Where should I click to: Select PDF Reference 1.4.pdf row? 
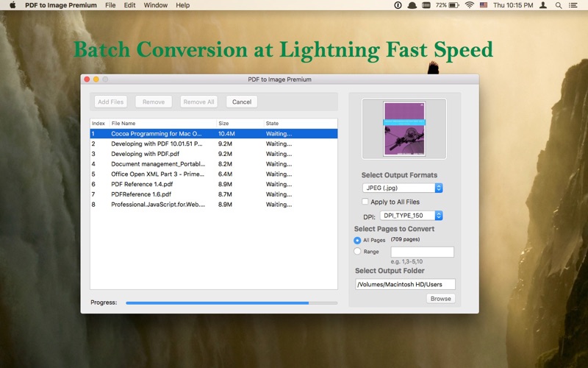tap(214, 185)
